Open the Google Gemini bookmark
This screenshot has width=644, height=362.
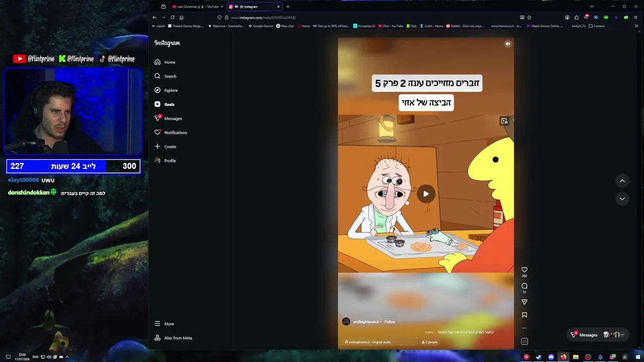point(260,26)
